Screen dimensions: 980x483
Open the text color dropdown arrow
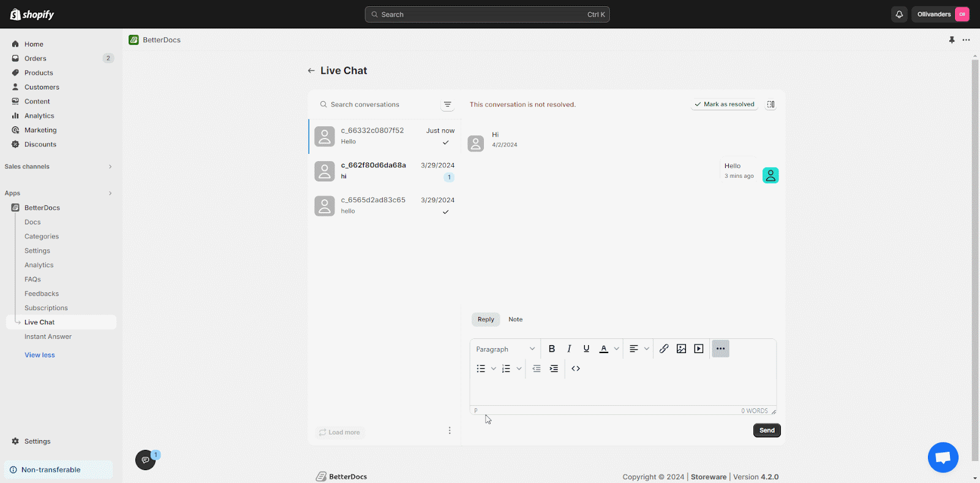coord(616,349)
